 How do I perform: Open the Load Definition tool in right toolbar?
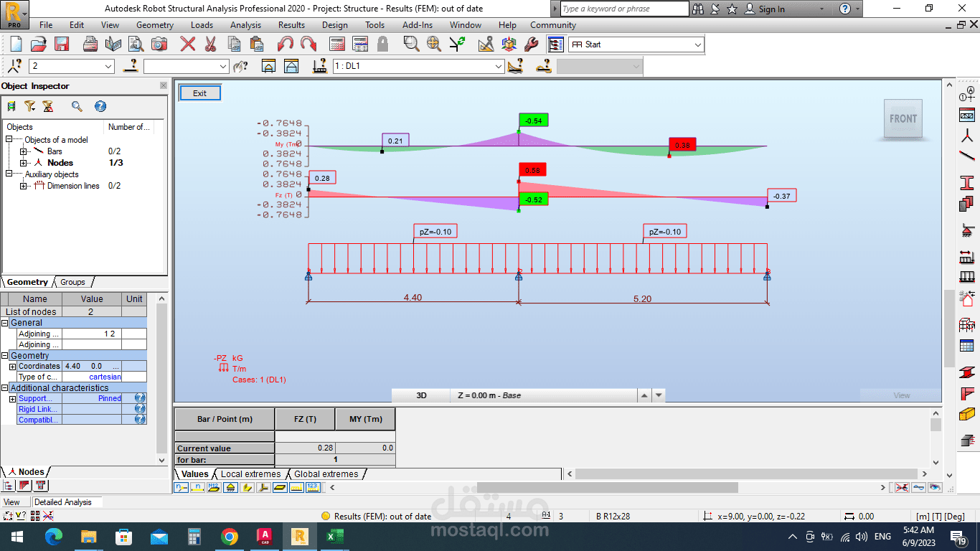click(x=967, y=276)
